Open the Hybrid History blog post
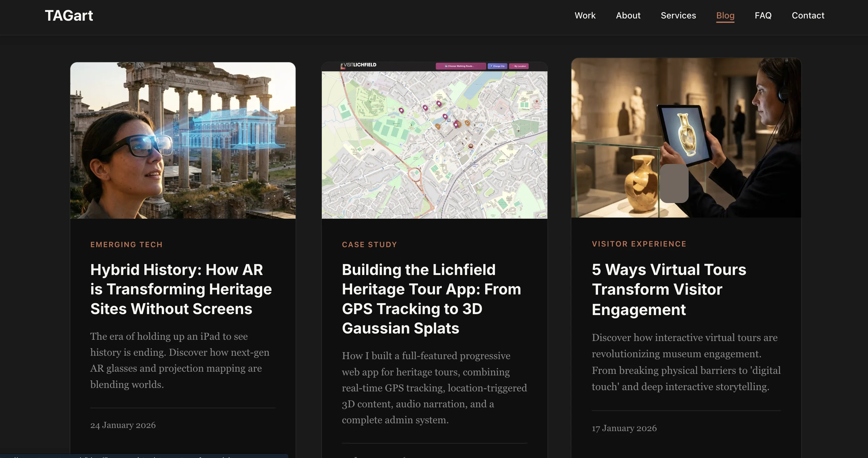Image resolution: width=868 pixels, height=458 pixels. pos(181,289)
